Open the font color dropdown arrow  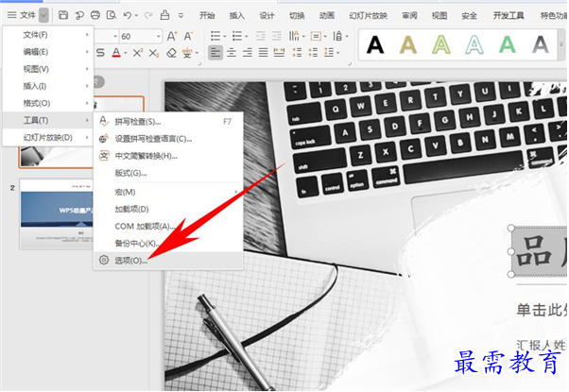click(125, 53)
